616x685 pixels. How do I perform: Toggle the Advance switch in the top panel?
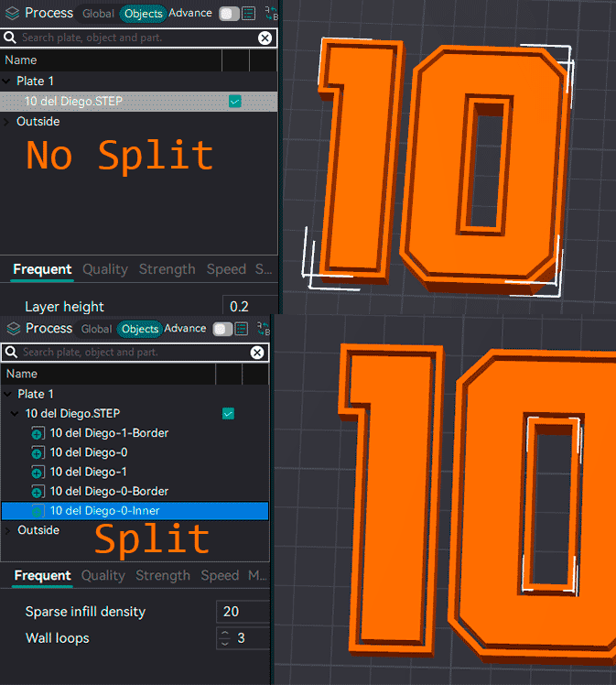[228, 14]
